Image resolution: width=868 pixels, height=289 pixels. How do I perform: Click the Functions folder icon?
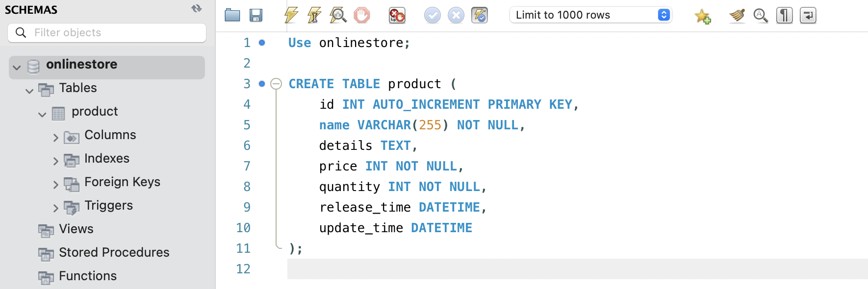pos(46,278)
